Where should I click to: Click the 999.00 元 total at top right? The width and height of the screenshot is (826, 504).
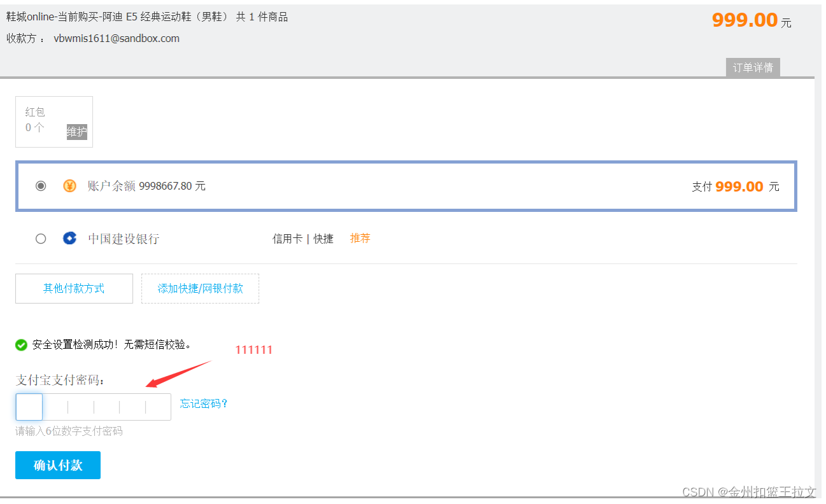click(x=752, y=20)
